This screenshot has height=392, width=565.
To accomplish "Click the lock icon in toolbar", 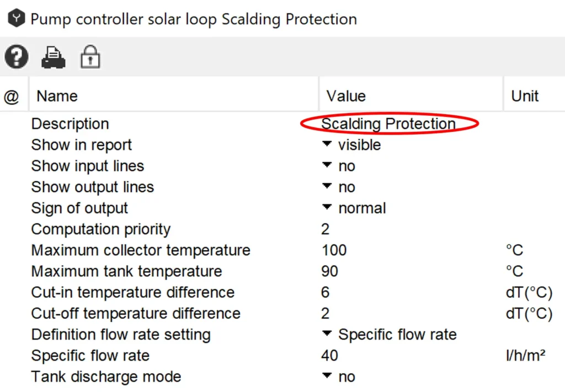I will [x=90, y=57].
